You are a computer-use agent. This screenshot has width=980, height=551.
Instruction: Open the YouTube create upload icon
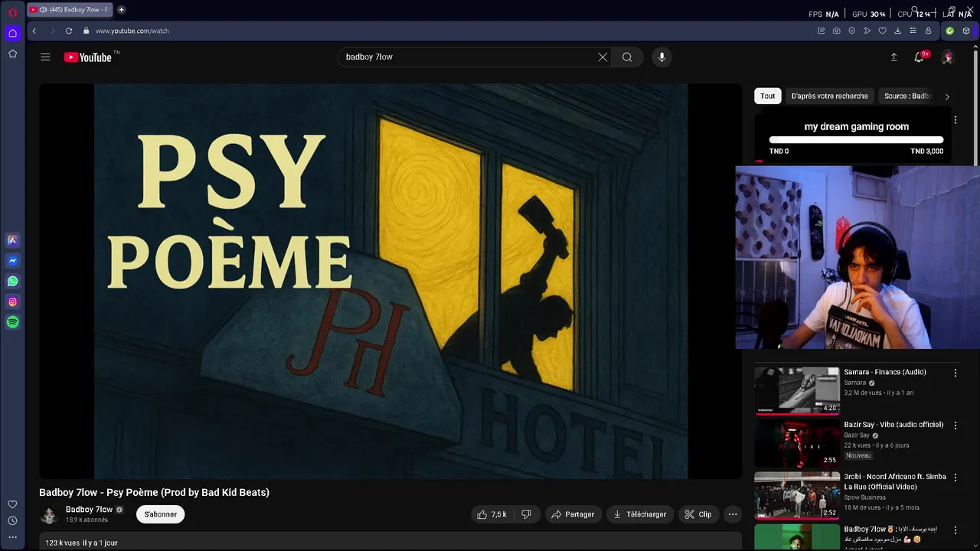click(x=893, y=57)
